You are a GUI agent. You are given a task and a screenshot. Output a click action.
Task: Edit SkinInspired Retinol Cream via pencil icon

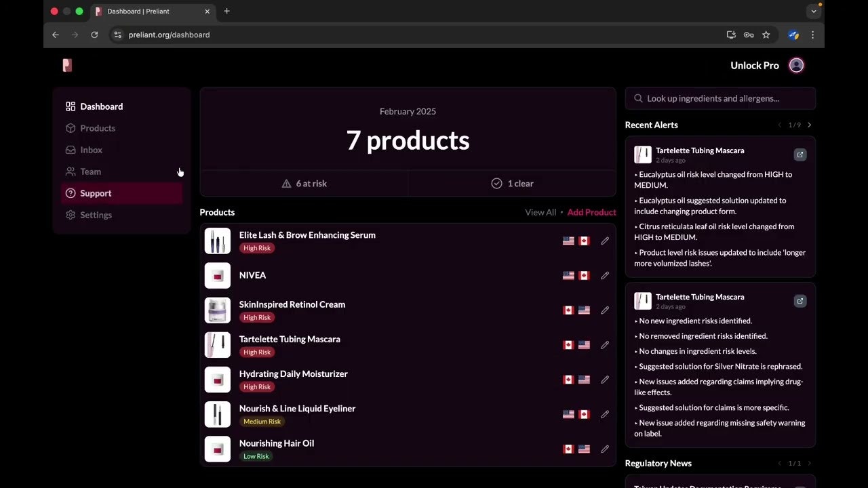tap(605, 310)
